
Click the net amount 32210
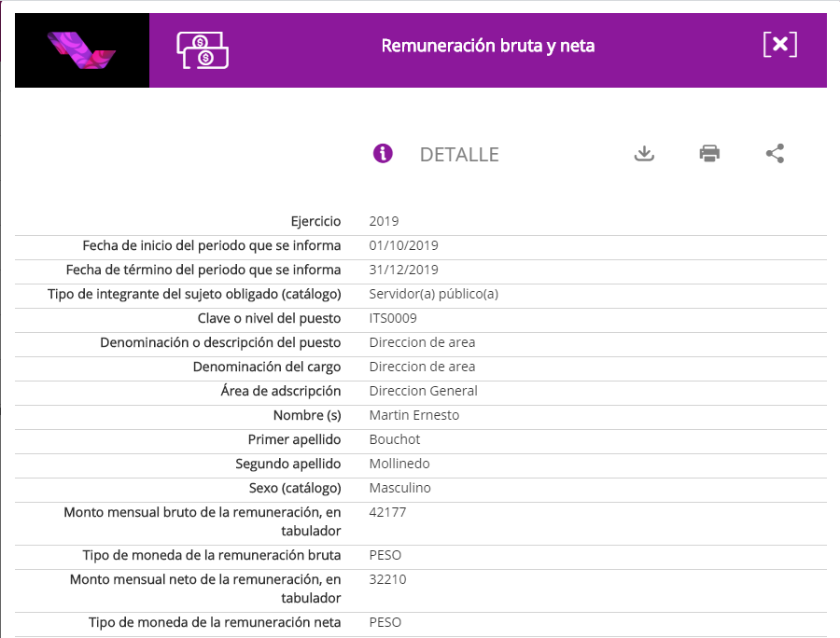(x=387, y=579)
